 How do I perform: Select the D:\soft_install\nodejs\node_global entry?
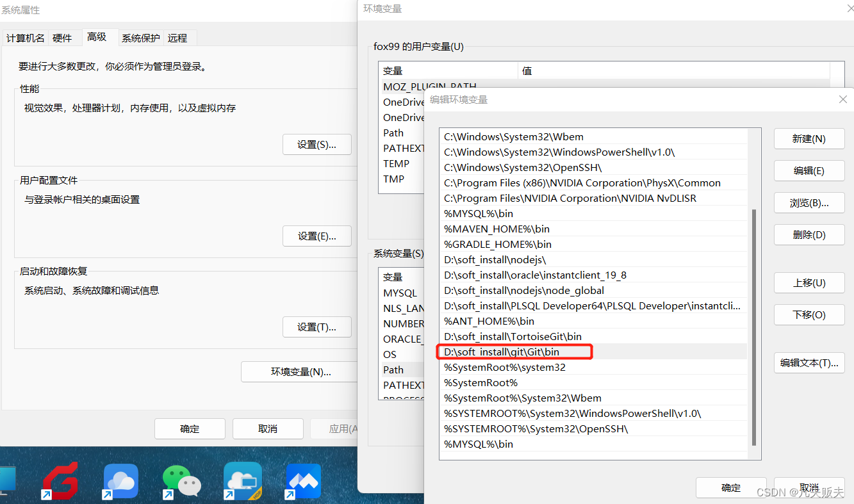click(x=593, y=290)
